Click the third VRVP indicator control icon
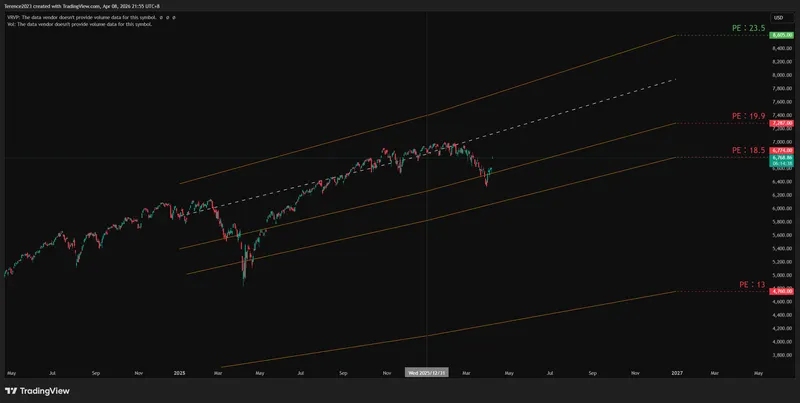Image resolution: width=800 pixels, height=403 pixels. click(174, 17)
